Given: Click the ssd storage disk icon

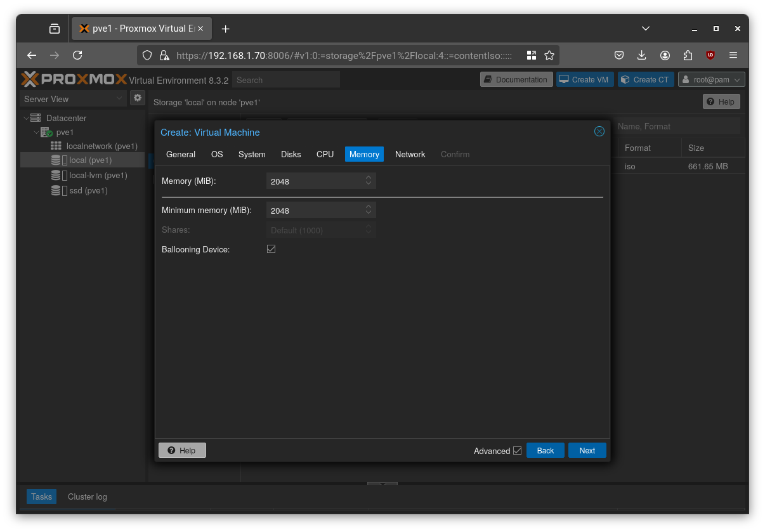Looking at the screenshot, I should click(x=56, y=190).
